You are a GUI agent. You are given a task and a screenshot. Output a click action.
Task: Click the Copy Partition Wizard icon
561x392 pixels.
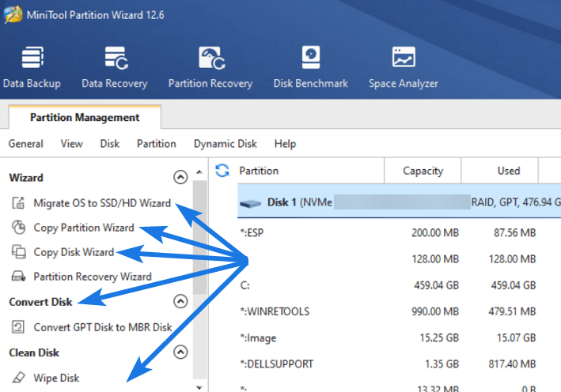point(19,228)
